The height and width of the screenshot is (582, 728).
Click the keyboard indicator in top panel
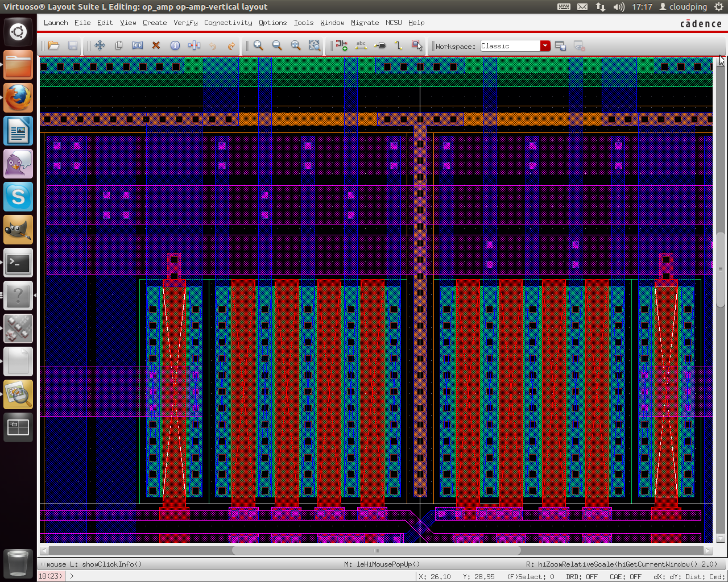click(564, 7)
